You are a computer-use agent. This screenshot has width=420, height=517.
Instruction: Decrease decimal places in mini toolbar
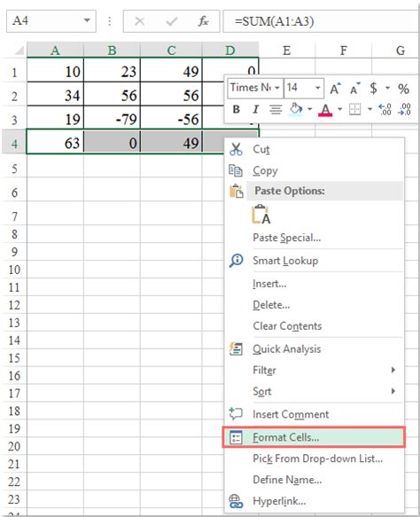404,109
